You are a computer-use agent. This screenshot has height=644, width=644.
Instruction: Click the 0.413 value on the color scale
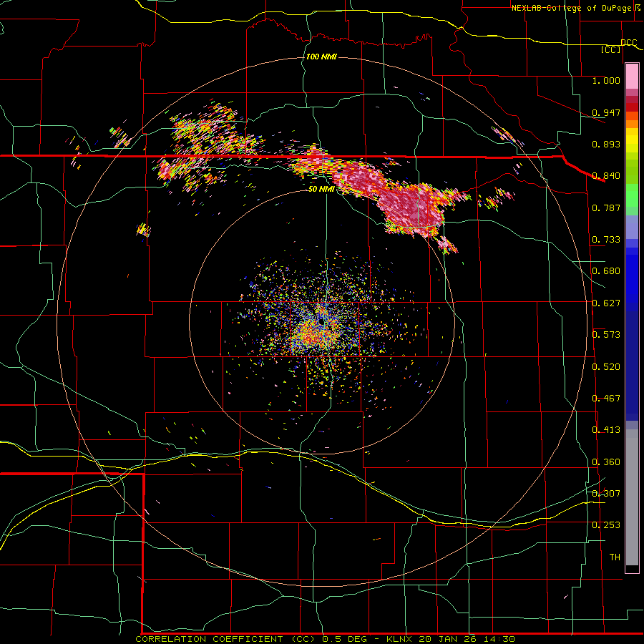(x=606, y=430)
